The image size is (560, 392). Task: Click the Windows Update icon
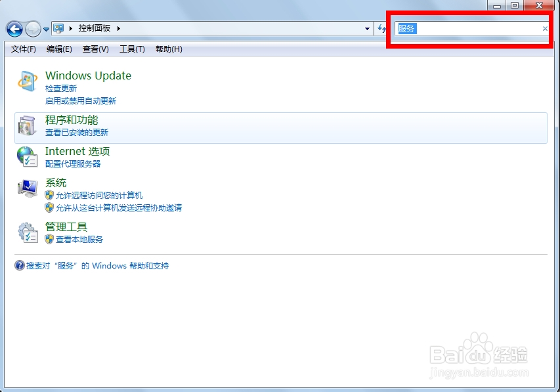(x=28, y=81)
